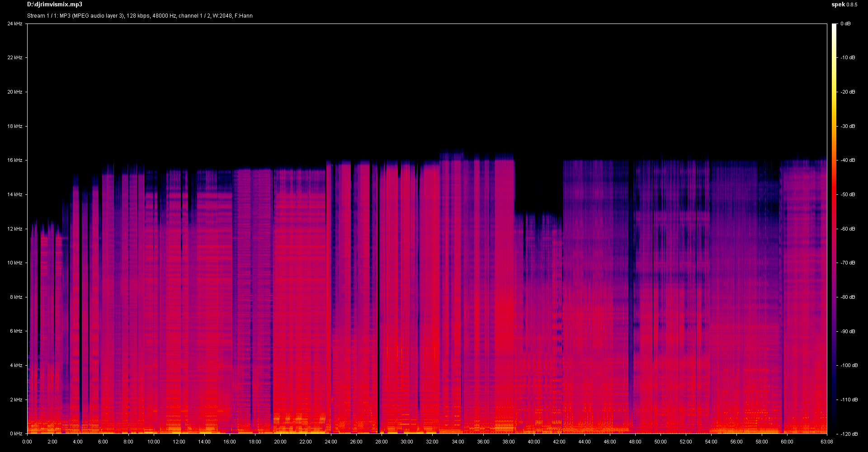Click the 20 kHz frequency axis label
Screen dimensions: 868x452
(14, 92)
